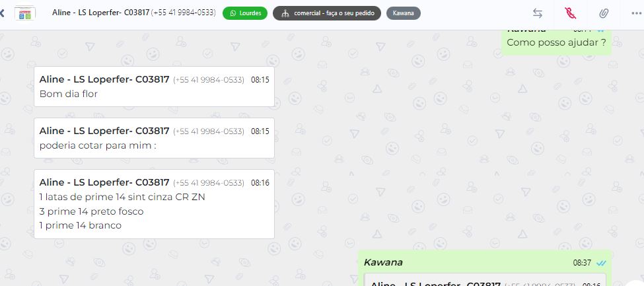Select the 'Bom dia flor' message bubble
Image resolution: width=644 pixels, height=286 pixels.
[x=154, y=87]
